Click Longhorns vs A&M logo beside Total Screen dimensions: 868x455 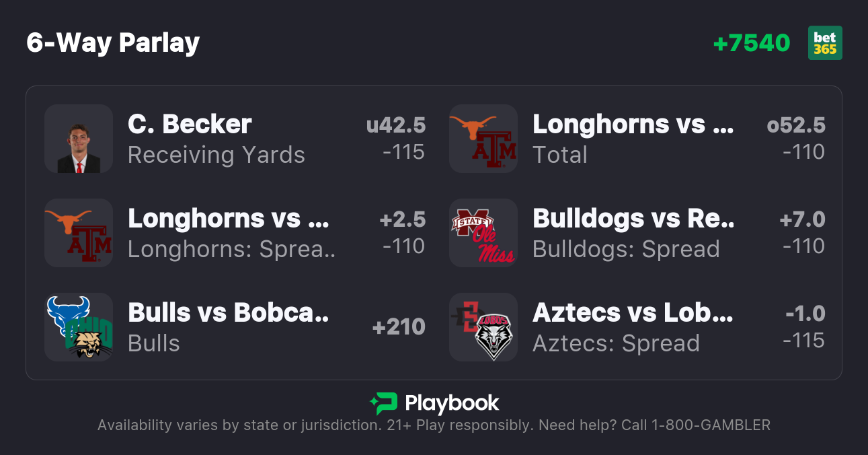(483, 139)
